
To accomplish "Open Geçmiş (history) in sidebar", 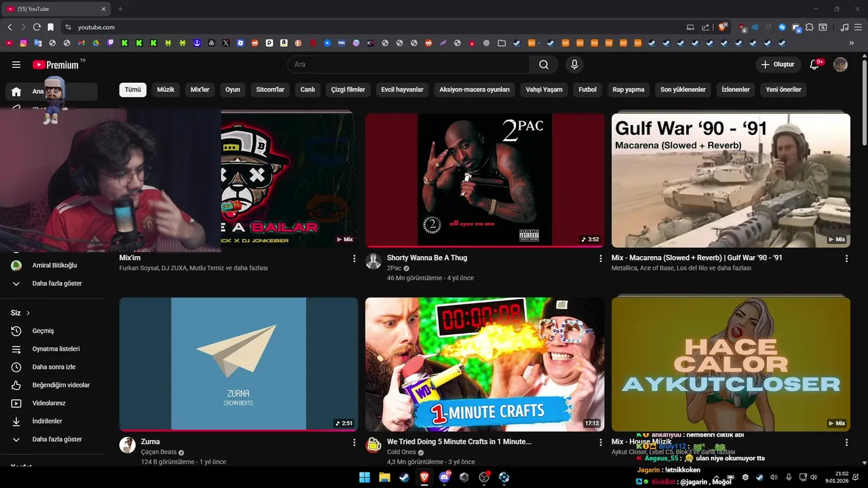I will pyautogui.click(x=52, y=331).
